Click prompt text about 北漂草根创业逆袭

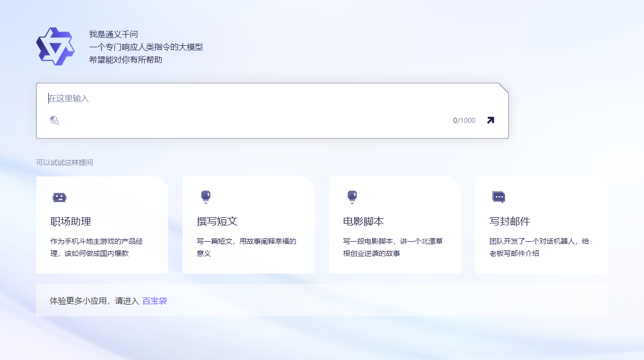[x=393, y=247]
